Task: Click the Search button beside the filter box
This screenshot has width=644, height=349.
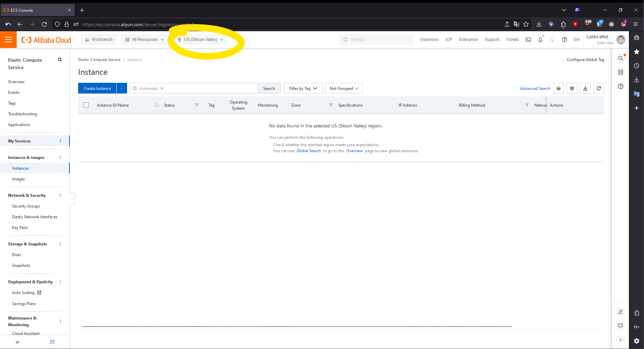Action: (x=269, y=89)
